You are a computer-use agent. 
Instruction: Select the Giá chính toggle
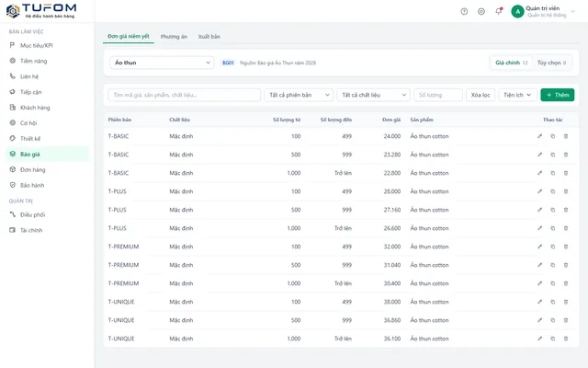[511, 63]
